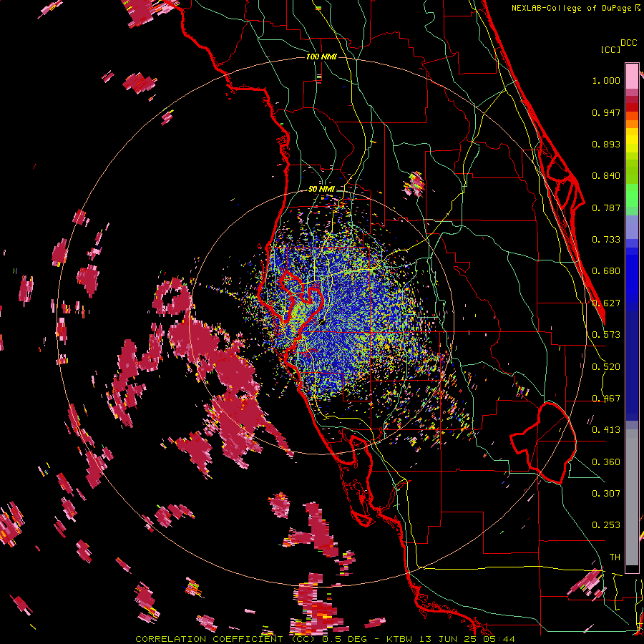Select the 0.893 scale value
This screenshot has width=644, height=644.
point(606,144)
